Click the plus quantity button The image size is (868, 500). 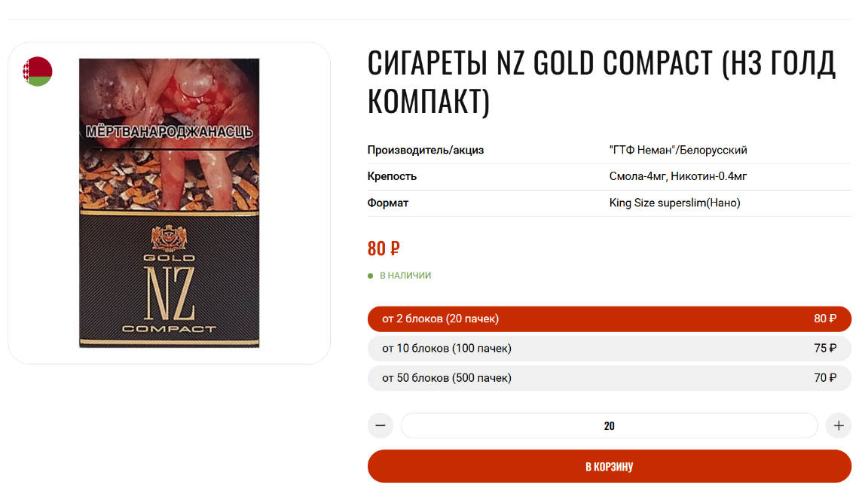[x=839, y=425]
